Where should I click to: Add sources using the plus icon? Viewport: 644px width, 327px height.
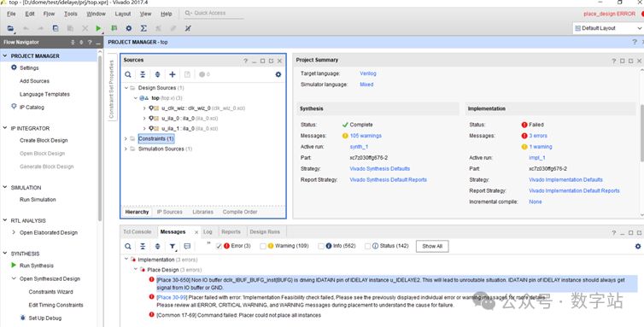172,74
